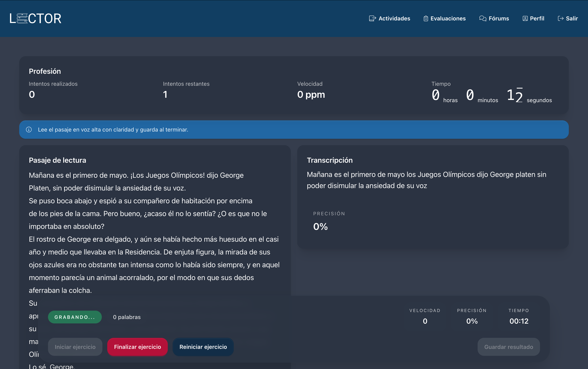The height and width of the screenshot is (369, 588).
Task: Click the instruction 'Lee el pasaje en voz alta'
Action: 113,130
